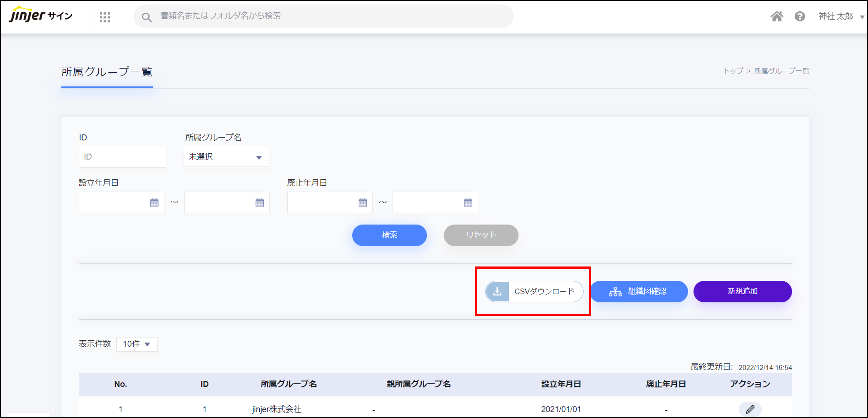Open 組織図確認 organization chart
Viewport: 868px width, 418px height.
(x=639, y=291)
